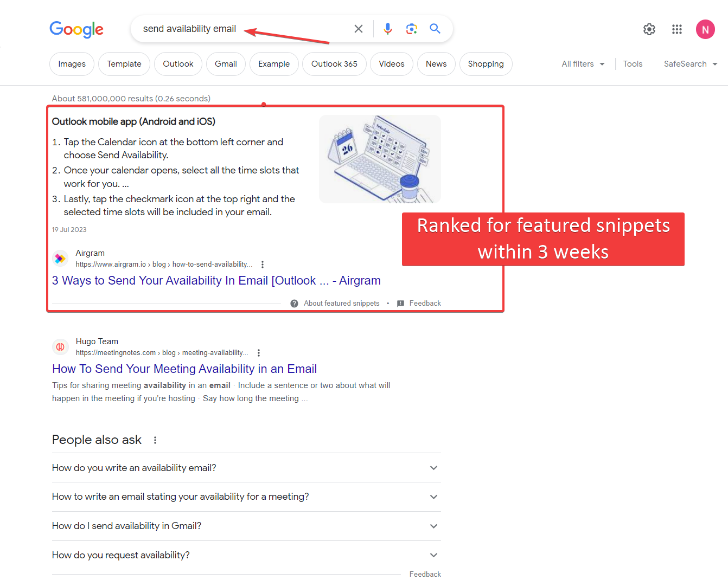Open Google Lens image search
Viewport: 728px width, 580px height.
(412, 29)
